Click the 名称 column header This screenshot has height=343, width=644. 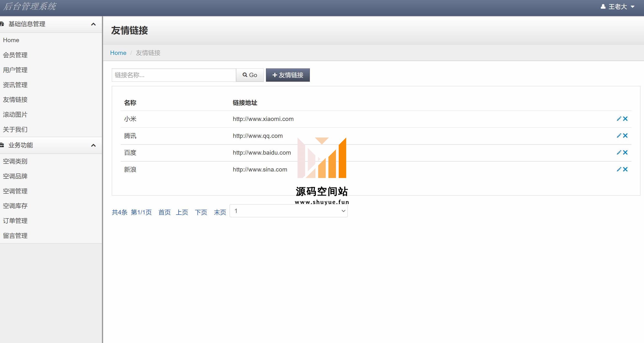coord(130,103)
